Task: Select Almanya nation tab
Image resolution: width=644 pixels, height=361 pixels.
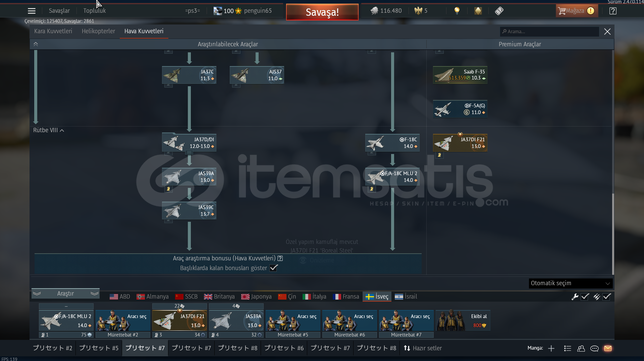Action: click(x=153, y=297)
